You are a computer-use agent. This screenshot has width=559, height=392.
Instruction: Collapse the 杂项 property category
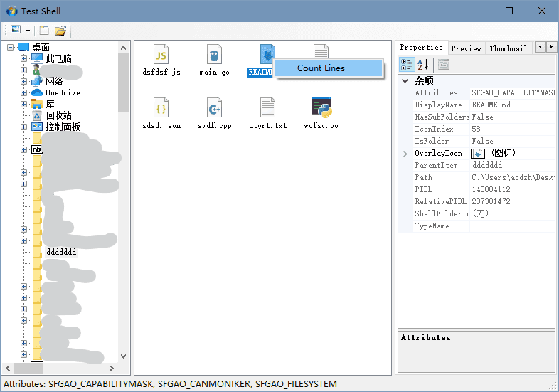coord(405,81)
